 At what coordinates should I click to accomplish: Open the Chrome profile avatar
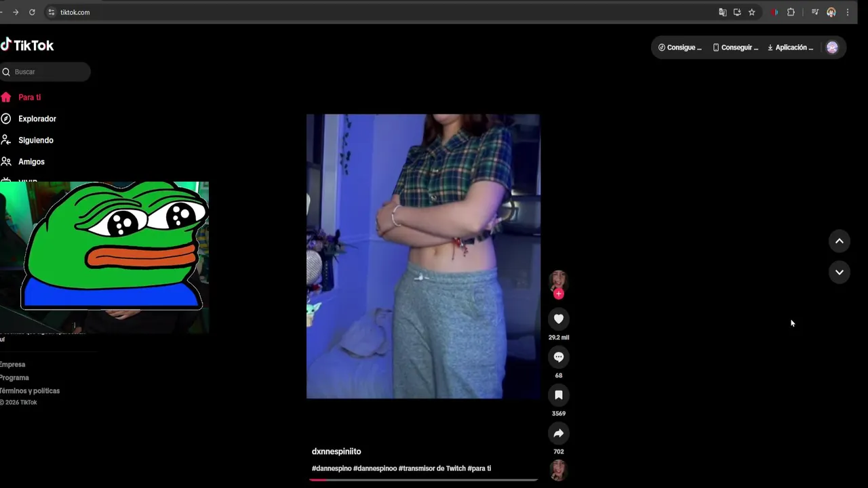[831, 12]
